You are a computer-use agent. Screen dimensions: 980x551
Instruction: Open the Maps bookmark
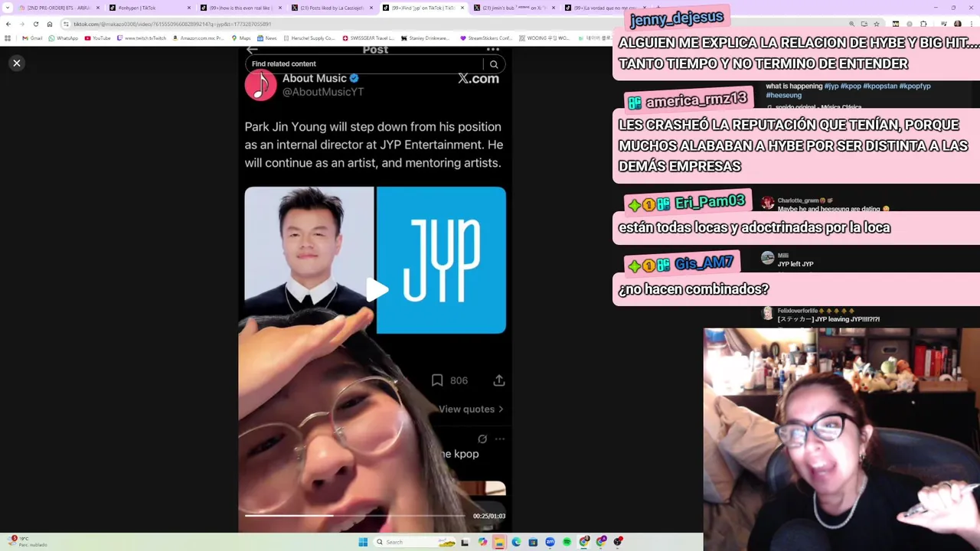[240, 38]
